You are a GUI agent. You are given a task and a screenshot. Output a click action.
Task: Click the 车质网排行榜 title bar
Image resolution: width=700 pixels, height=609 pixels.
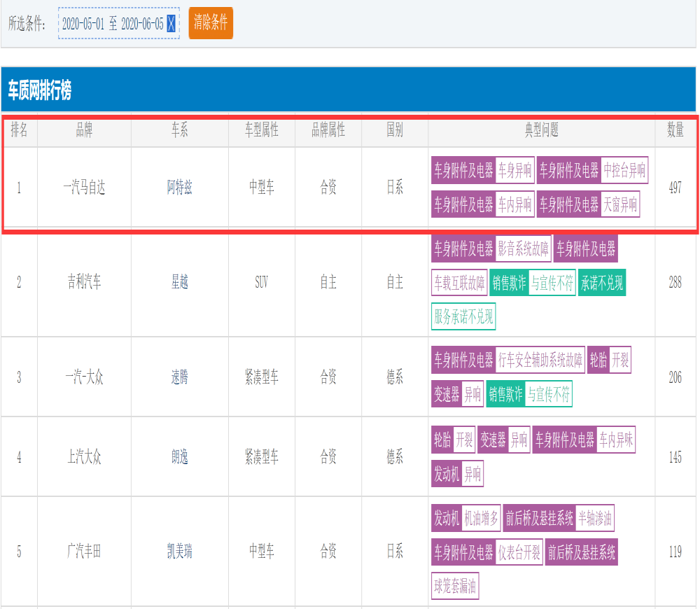point(348,90)
